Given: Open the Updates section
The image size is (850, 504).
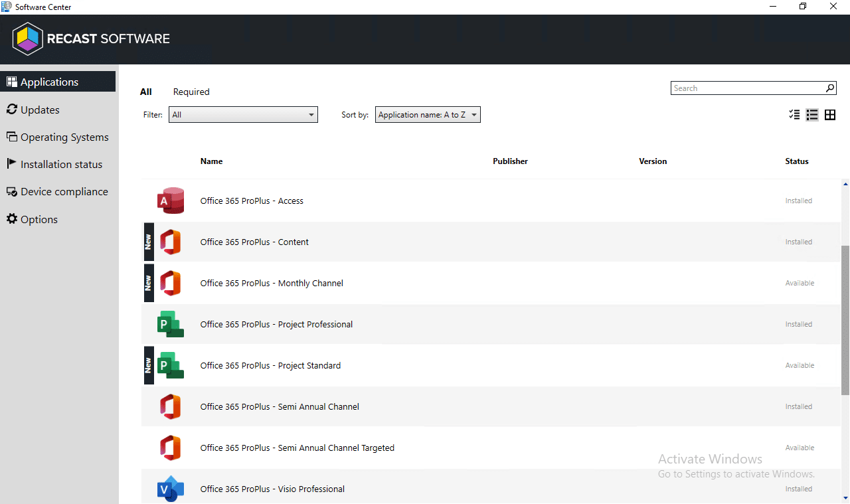Looking at the screenshot, I should pos(40,110).
